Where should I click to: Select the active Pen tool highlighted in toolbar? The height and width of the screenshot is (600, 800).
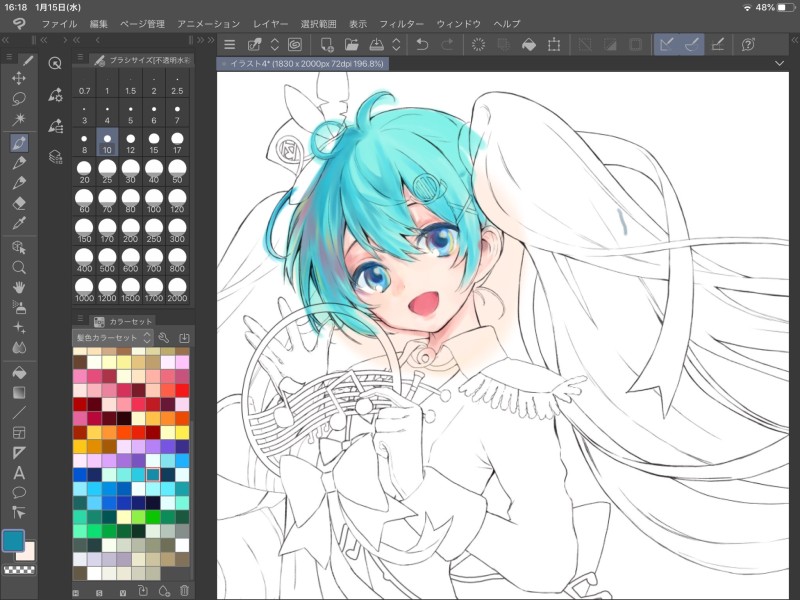19,143
